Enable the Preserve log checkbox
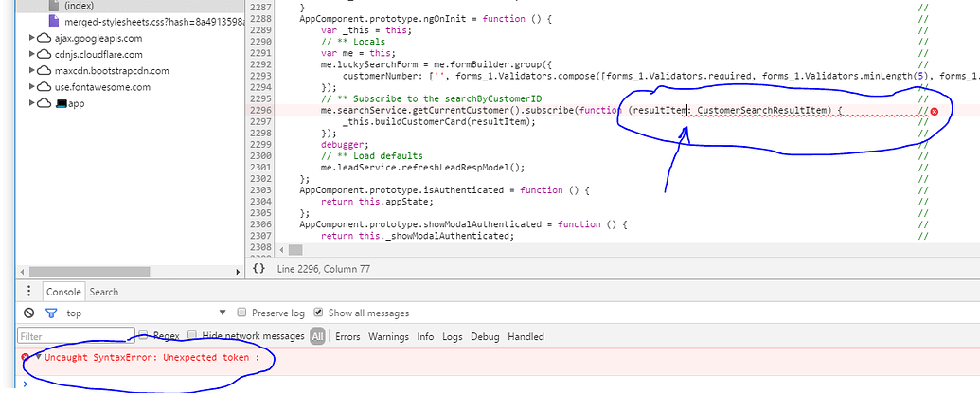This screenshot has height=393, width=980. click(x=242, y=313)
